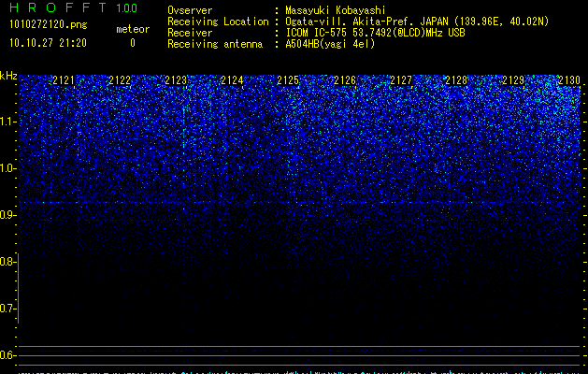
Task: Click the Receiving antenna label
Action: [215, 44]
